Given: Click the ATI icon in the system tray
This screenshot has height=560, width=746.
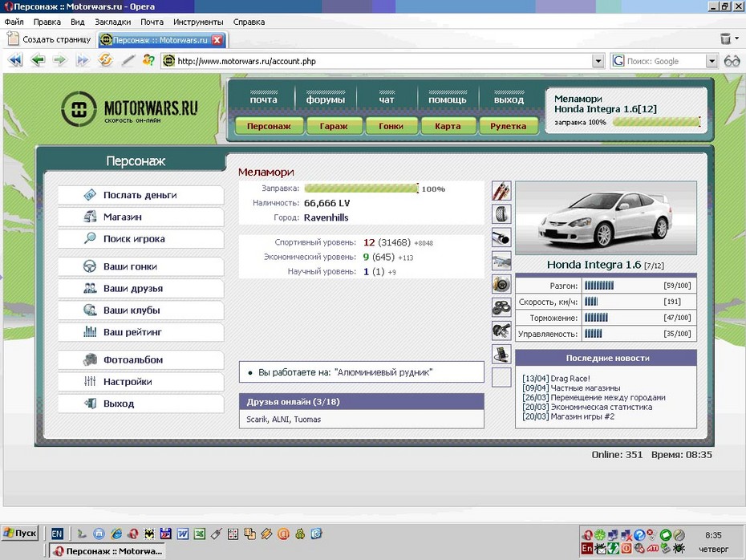Looking at the screenshot, I should (x=652, y=548).
